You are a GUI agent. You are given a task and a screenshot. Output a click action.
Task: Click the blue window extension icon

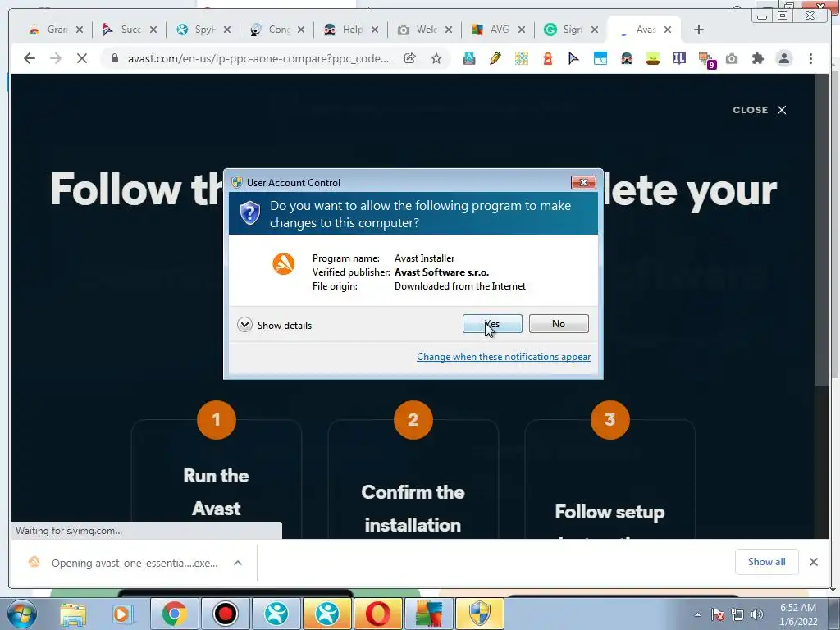pos(600,58)
